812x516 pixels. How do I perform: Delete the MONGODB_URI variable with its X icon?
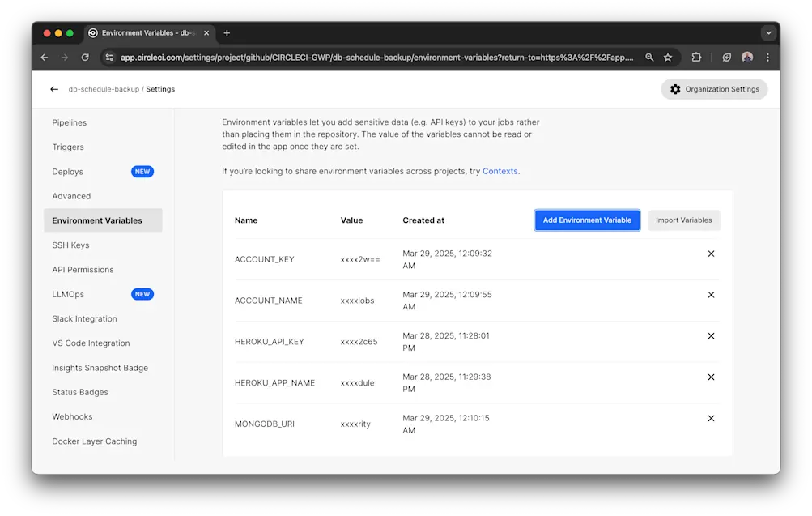711,419
